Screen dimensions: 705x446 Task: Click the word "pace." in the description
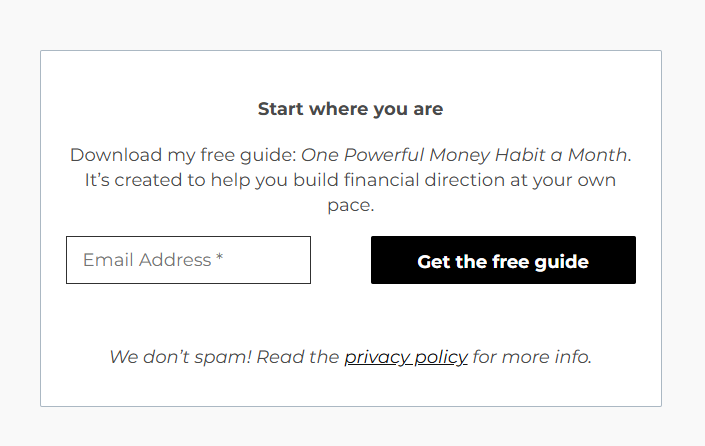coord(350,206)
